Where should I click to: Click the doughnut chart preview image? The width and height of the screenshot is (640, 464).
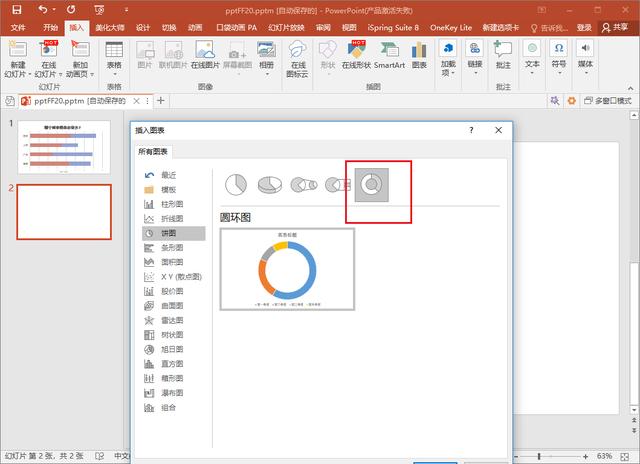(287, 268)
